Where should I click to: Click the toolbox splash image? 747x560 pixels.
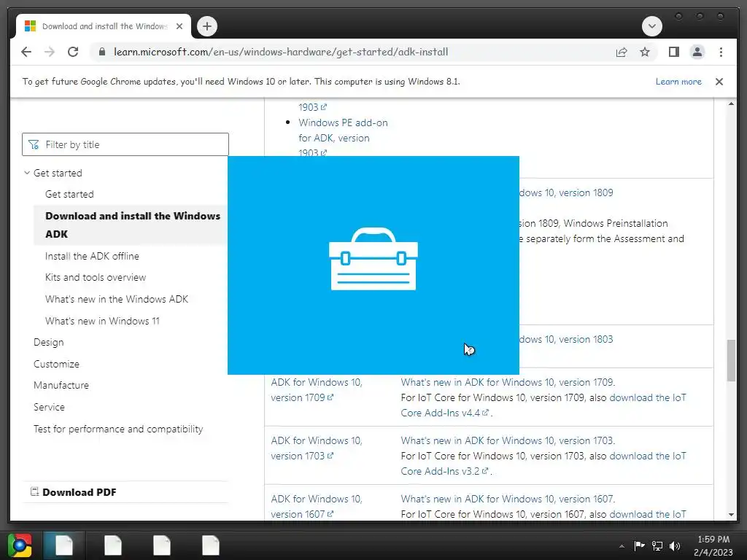pos(373,265)
